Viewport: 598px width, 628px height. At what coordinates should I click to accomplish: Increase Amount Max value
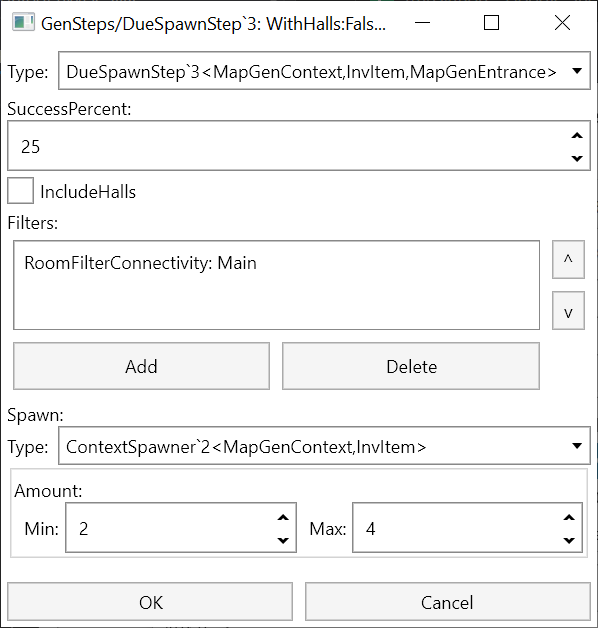[x=569, y=517]
